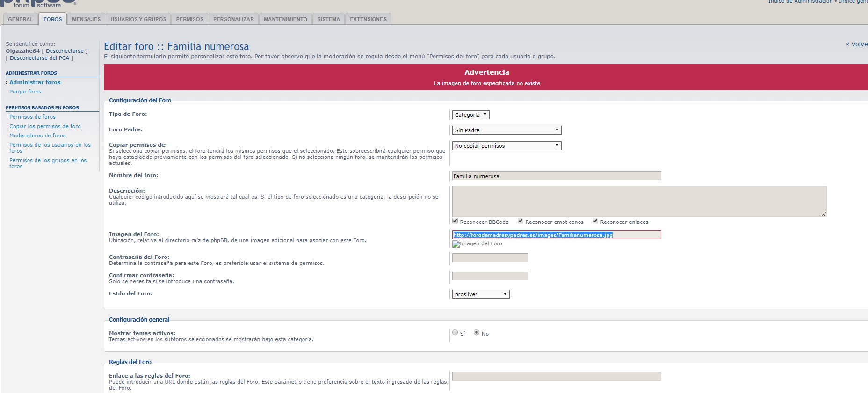The height and width of the screenshot is (393, 868).
Task: Open the USUARIOS Y GRUPOS tab
Action: 138,19
